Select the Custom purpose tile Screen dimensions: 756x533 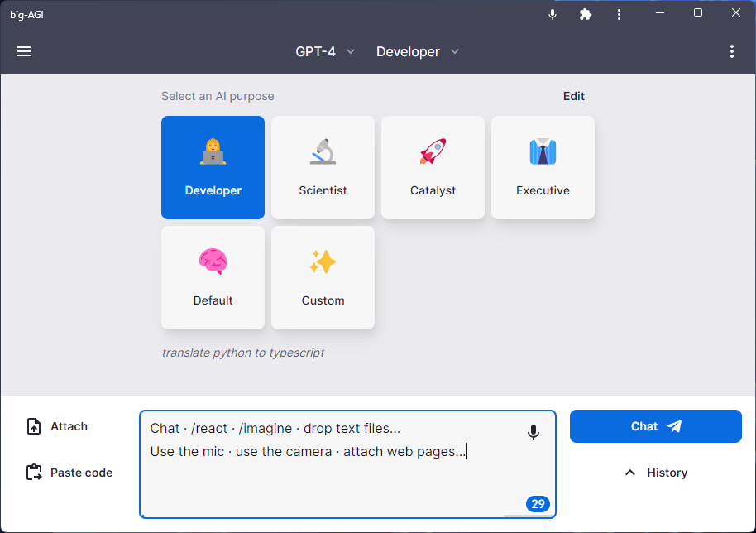pyautogui.click(x=323, y=278)
